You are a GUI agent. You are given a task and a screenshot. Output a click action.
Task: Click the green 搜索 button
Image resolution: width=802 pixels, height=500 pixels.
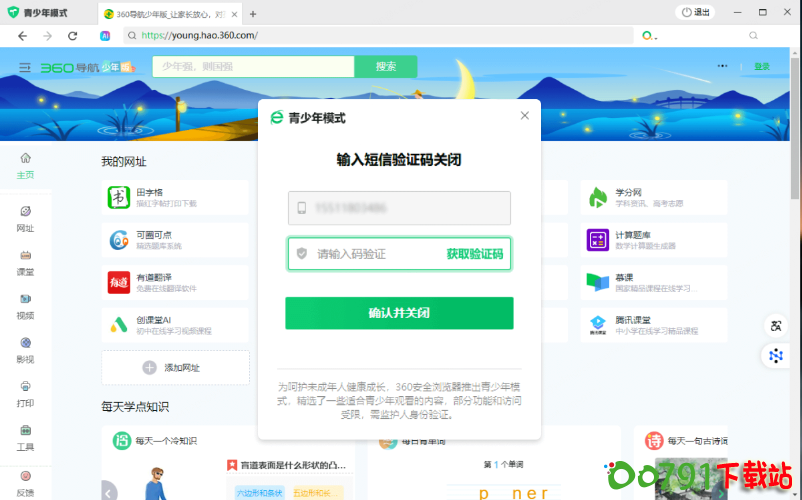point(386,67)
